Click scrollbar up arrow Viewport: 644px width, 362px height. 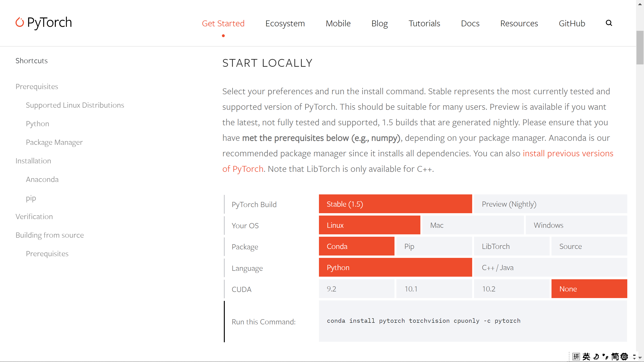tap(640, 4)
